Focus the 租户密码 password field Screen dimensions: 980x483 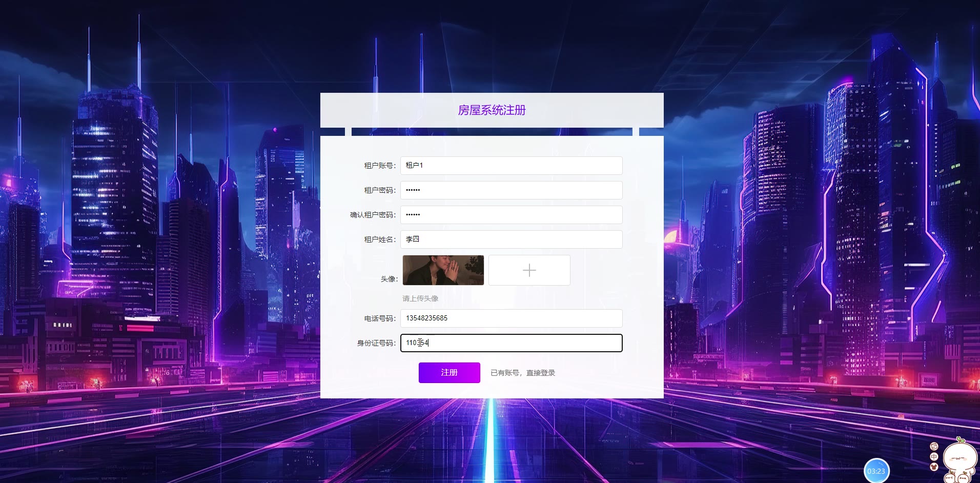pyautogui.click(x=512, y=190)
